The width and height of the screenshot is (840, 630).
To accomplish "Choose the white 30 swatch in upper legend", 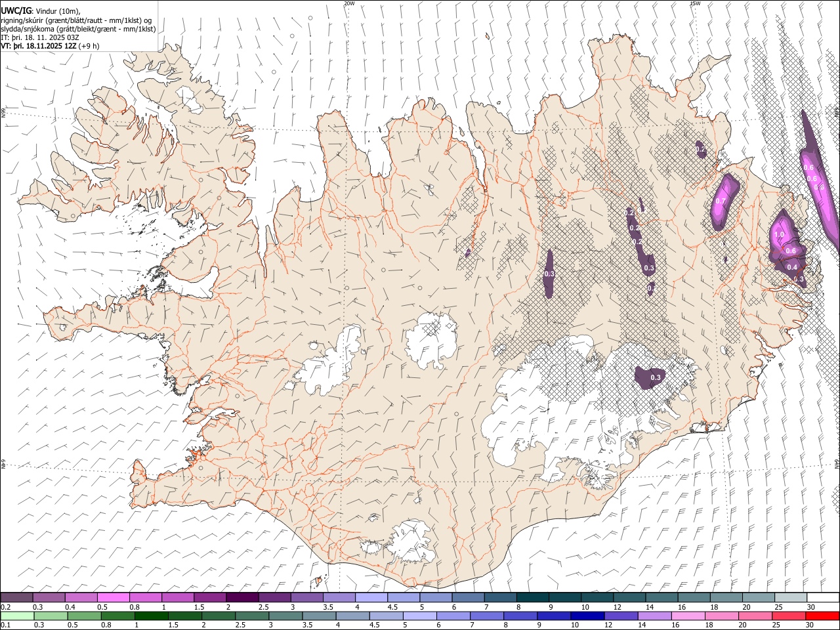I will (x=823, y=598).
